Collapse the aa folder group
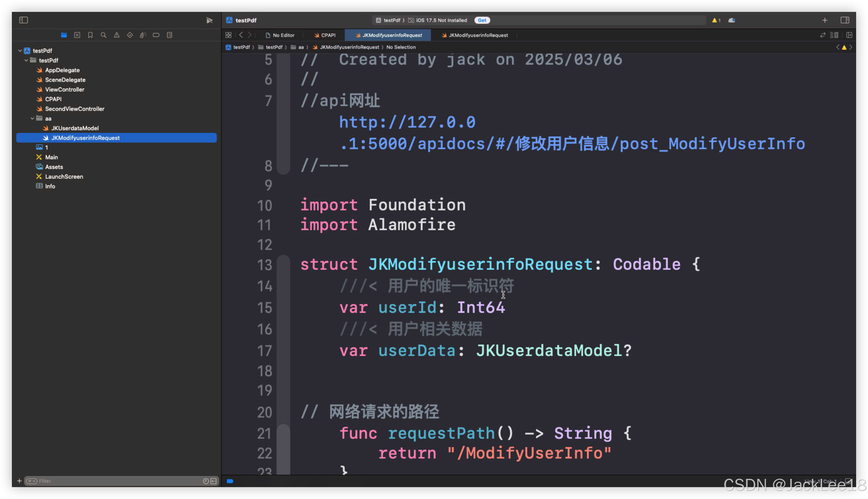Screen dimensions: 868x499 click(32, 118)
